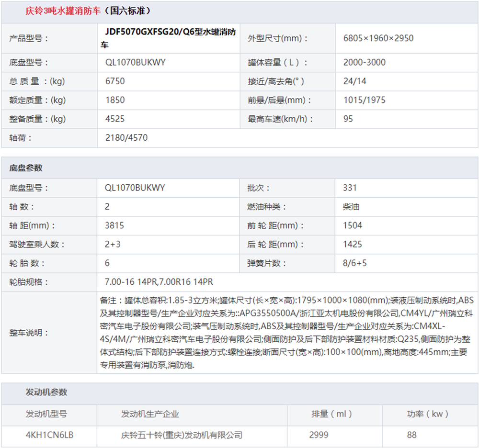Select axle load value 2180/4570
The width and height of the screenshot is (479, 448).
pos(126,138)
